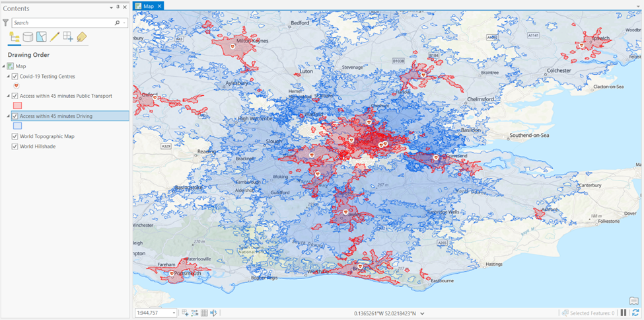Uncheck Covid-19 Testing Centres layer
Screen dimensions: 644x320
[x=15, y=77]
